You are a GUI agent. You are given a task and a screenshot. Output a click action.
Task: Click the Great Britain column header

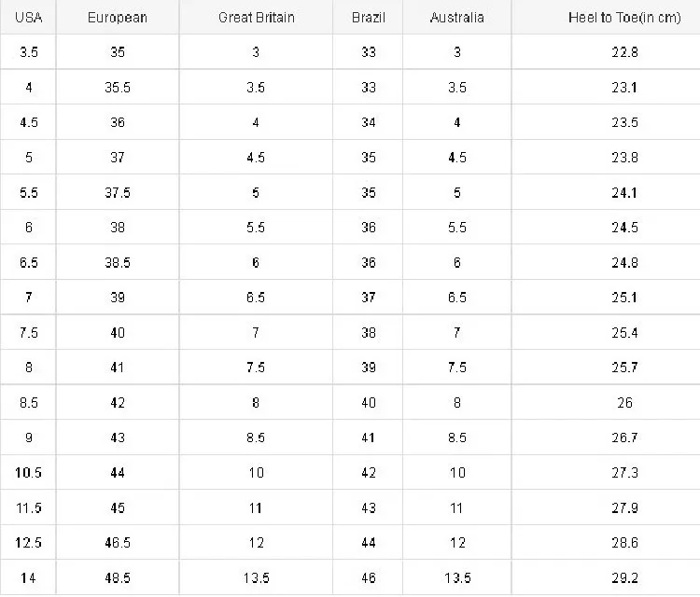tap(257, 18)
